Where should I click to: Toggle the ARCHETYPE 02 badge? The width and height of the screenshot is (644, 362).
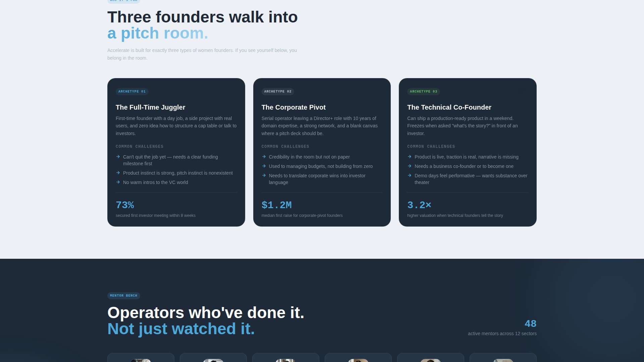click(278, 91)
